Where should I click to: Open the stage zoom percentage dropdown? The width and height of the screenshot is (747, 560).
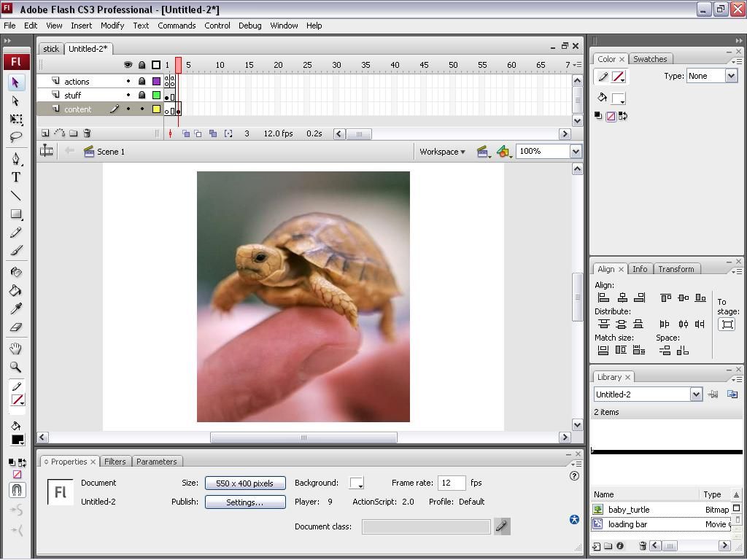coord(576,152)
